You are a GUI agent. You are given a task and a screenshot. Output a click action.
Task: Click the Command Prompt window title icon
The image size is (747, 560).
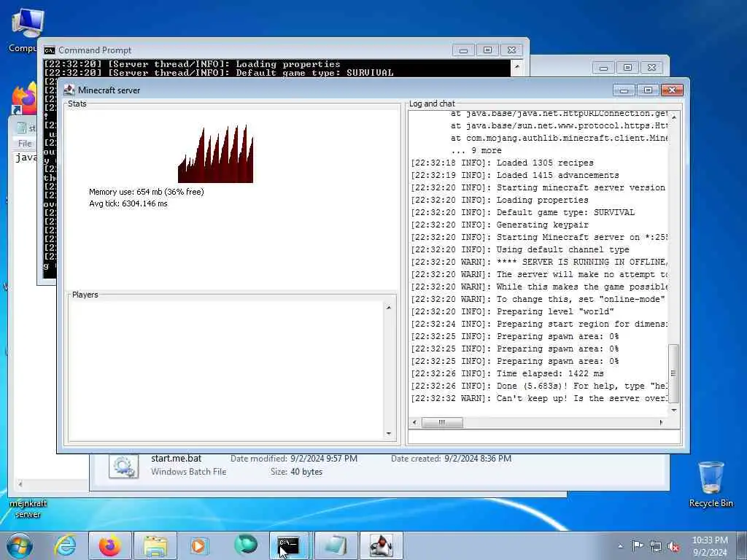coord(49,50)
